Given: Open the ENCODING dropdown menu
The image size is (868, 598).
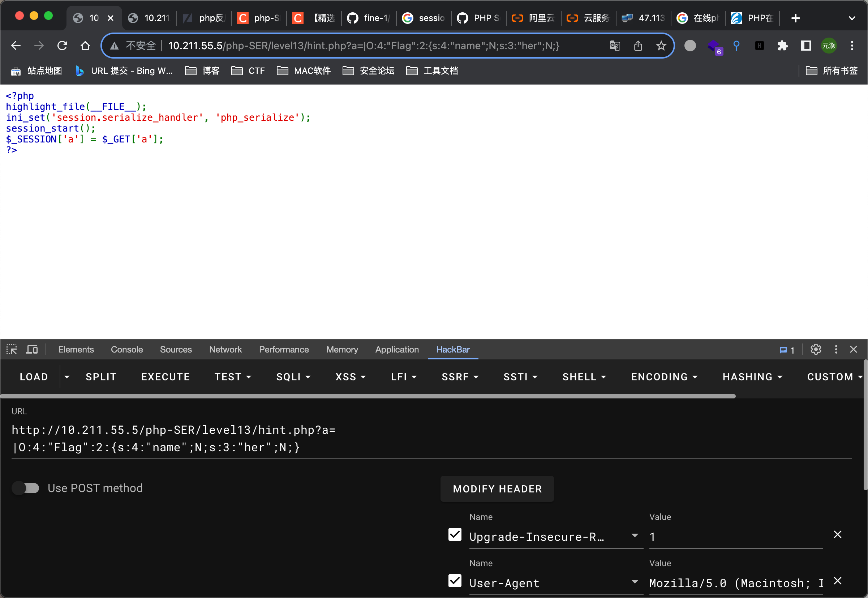Looking at the screenshot, I should click(x=664, y=377).
